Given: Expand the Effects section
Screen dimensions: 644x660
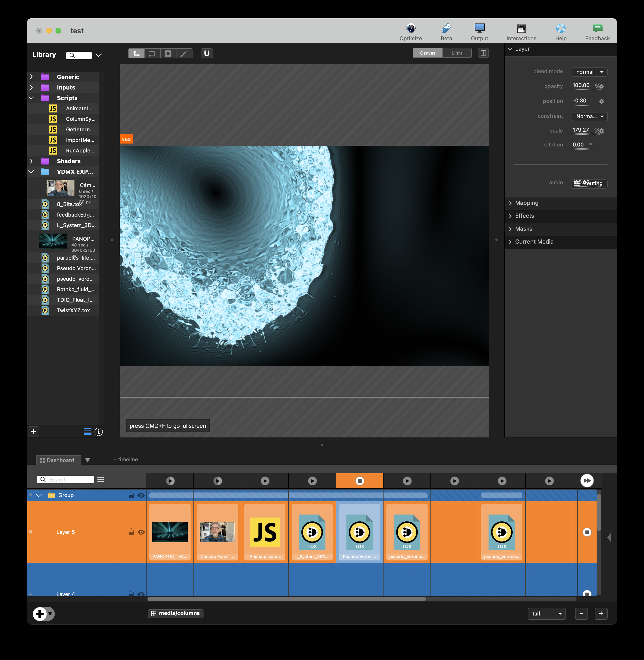Looking at the screenshot, I should [x=524, y=216].
